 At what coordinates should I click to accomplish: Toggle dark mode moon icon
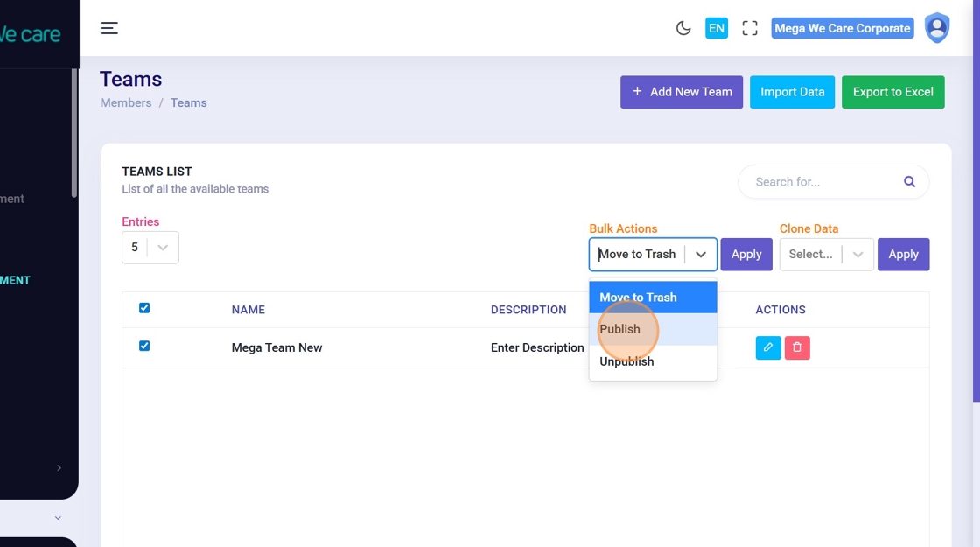(x=683, y=28)
